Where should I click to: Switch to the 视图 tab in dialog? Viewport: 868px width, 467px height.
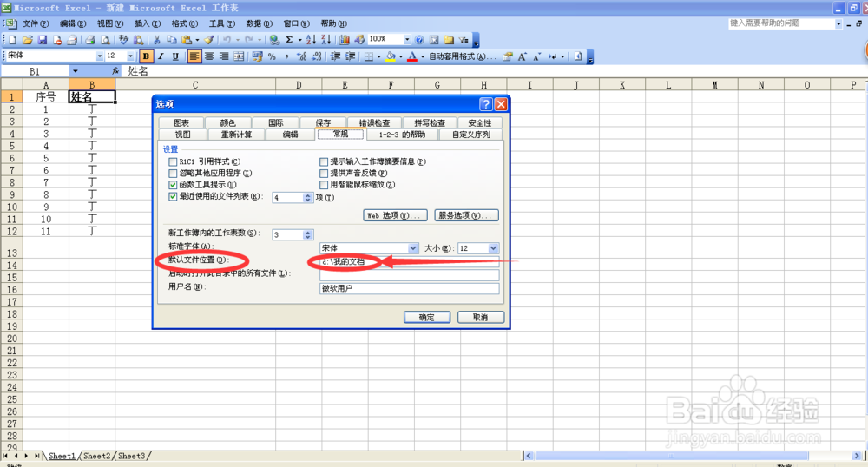coord(182,135)
